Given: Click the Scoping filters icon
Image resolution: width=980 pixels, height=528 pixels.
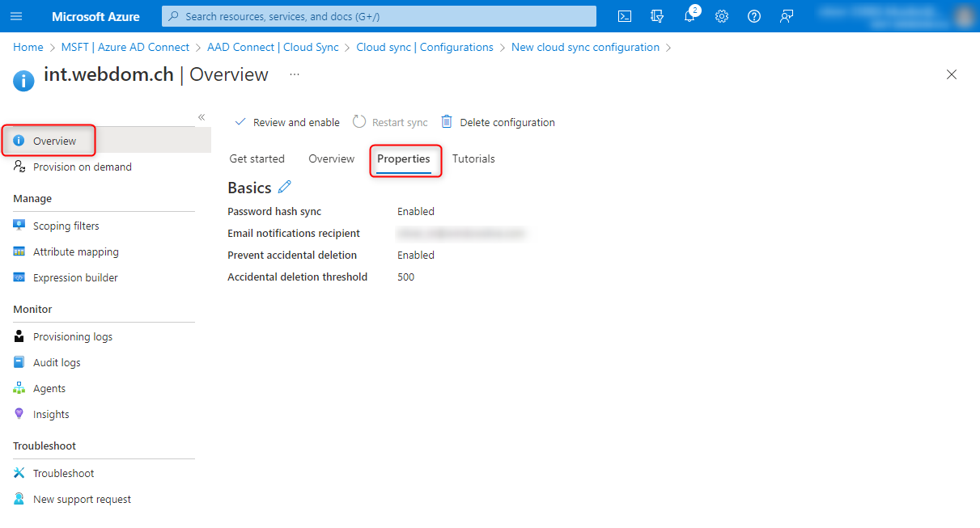Looking at the screenshot, I should point(19,226).
